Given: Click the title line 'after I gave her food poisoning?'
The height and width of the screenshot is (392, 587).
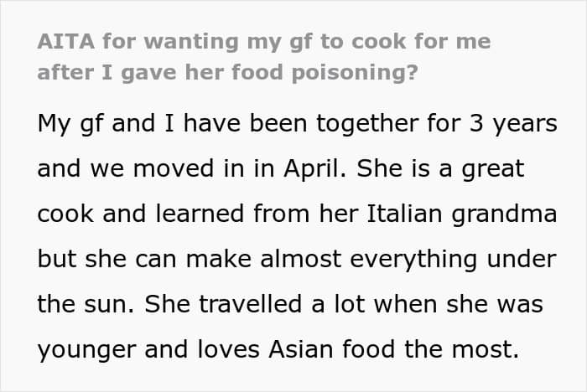Looking at the screenshot, I should [x=227, y=72].
